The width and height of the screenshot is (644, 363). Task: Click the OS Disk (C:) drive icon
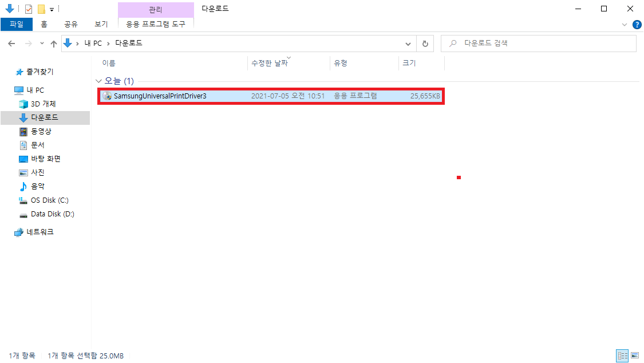pos(23,200)
